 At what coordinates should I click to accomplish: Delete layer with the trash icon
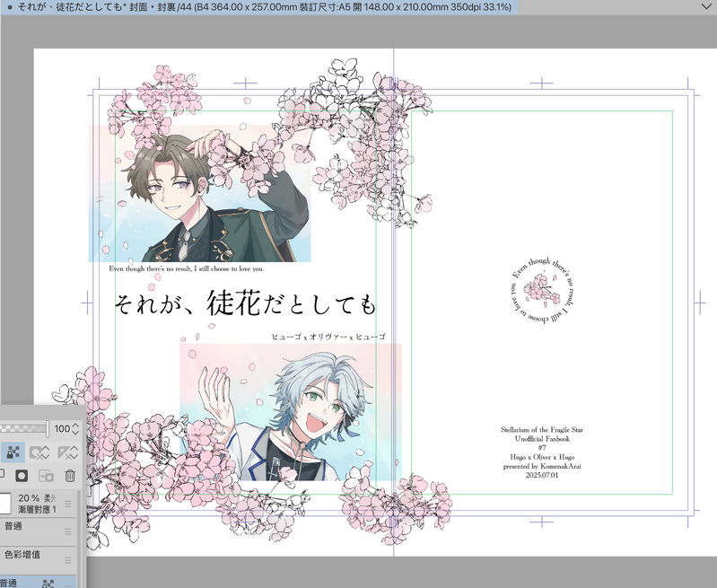click(70, 476)
